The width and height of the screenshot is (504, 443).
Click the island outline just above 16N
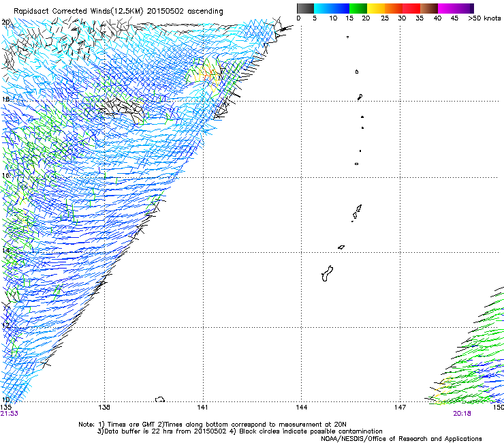coord(356,164)
